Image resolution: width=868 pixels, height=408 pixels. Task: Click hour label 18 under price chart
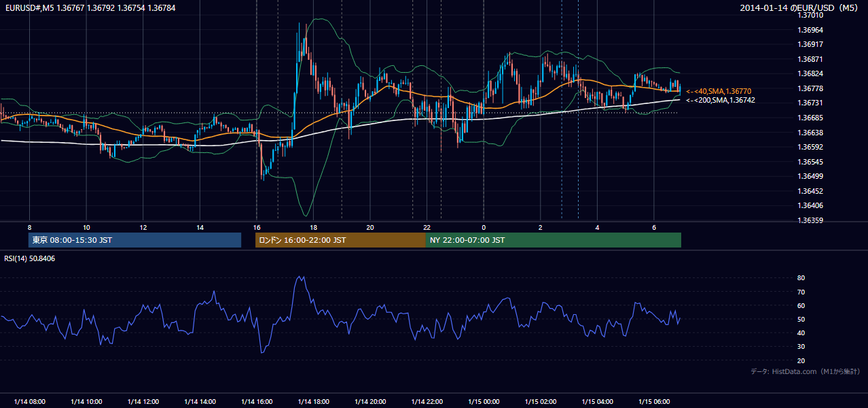[x=313, y=227]
